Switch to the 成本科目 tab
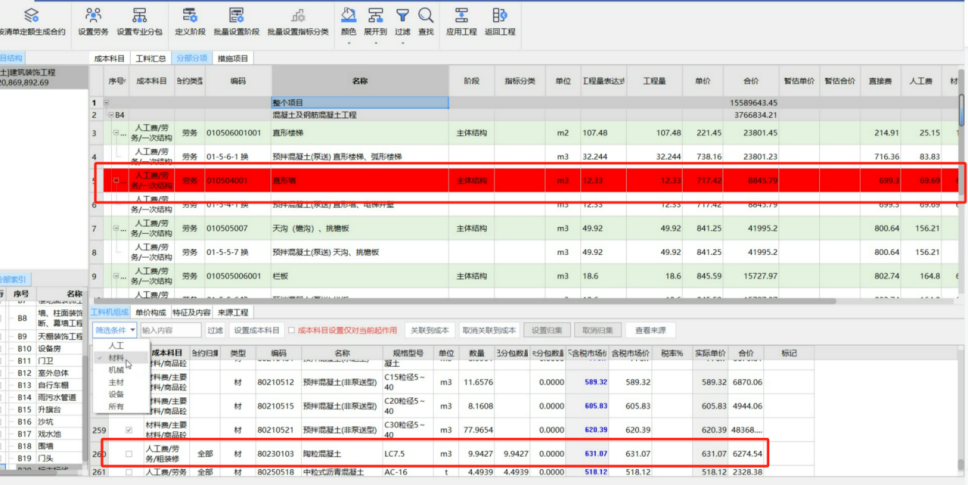This screenshot has height=485, width=968. [x=109, y=59]
